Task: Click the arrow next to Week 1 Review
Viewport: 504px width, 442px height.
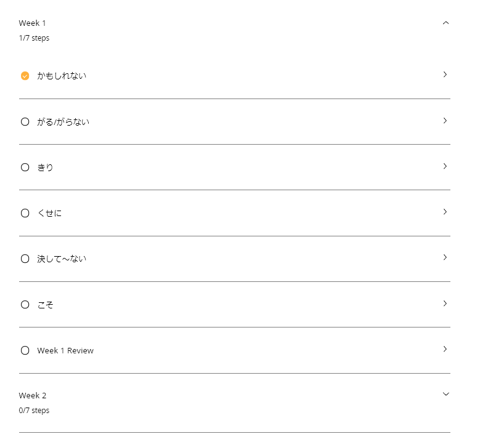Action: tap(445, 349)
